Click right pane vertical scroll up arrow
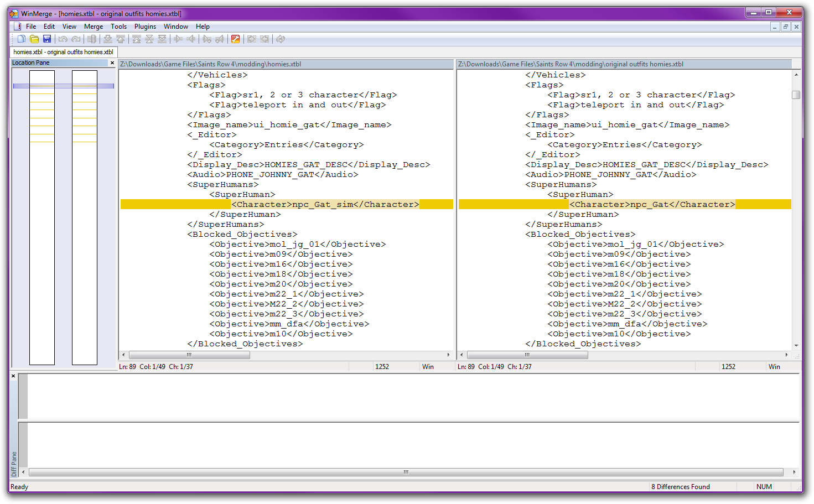Image resolution: width=814 pixels, height=504 pixels. (796, 74)
